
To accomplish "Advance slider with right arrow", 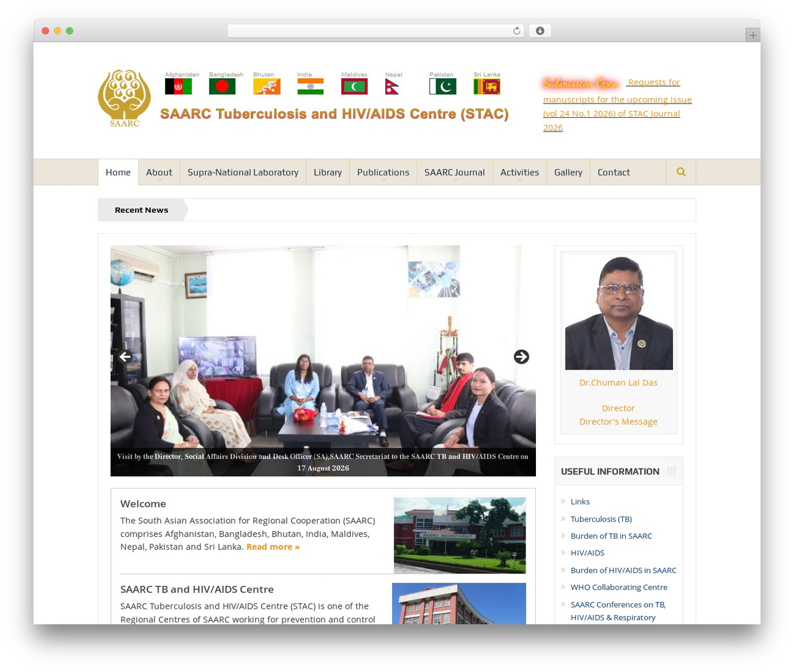I will coord(521,356).
